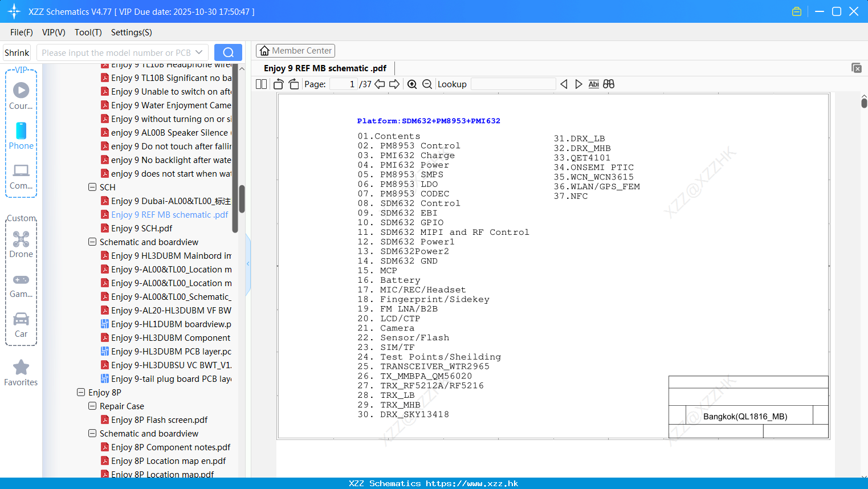Toggle the two-page layout view icon
Viewport: 868px width, 489px height.
click(262, 84)
